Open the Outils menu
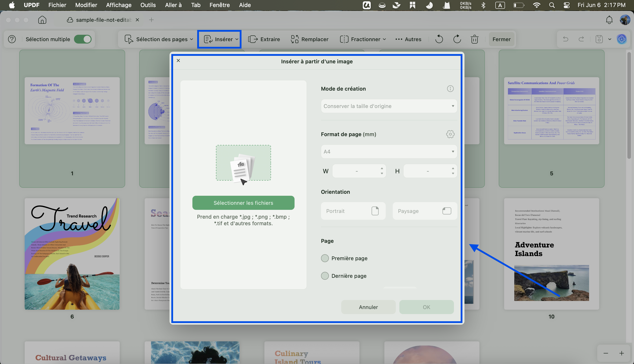 coord(148,5)
